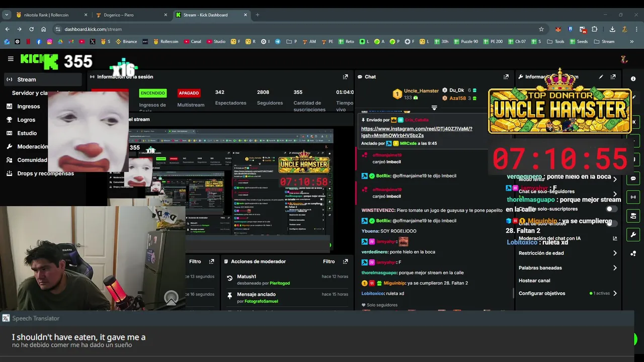The width and height of the screenshot is (644, 362).
Task: Click the APAGADO Multistream button
Action: pyautogui.click(x=189, y=93)
